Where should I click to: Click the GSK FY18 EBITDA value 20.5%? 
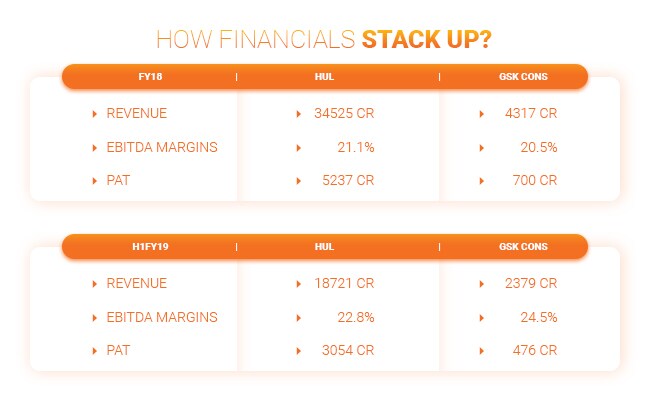538,148
